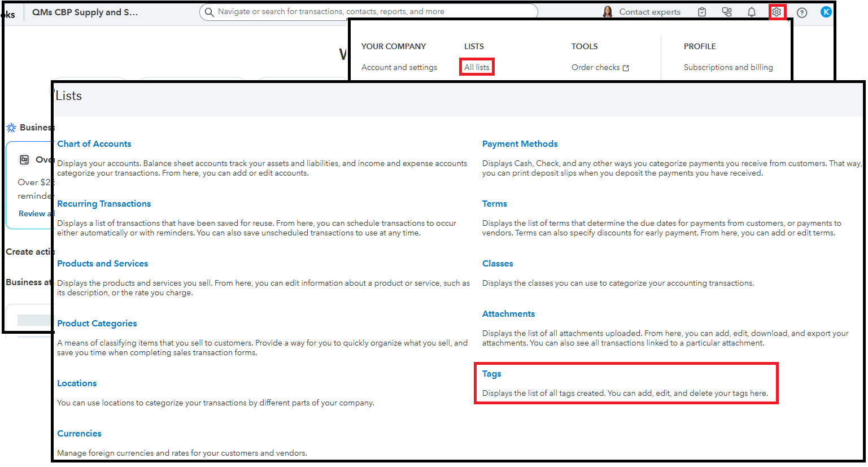Select Order checks under Tools
Image resolution: width=868 pixels, height=467 pixels.
point(595,67)
